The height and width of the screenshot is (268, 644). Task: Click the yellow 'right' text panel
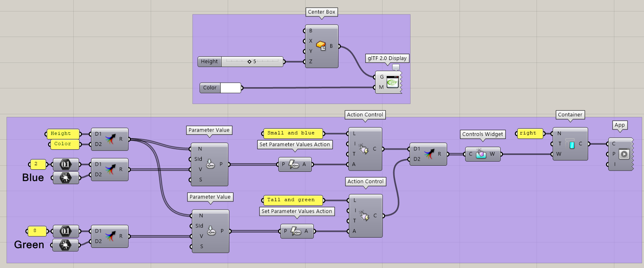coord(530,133)
